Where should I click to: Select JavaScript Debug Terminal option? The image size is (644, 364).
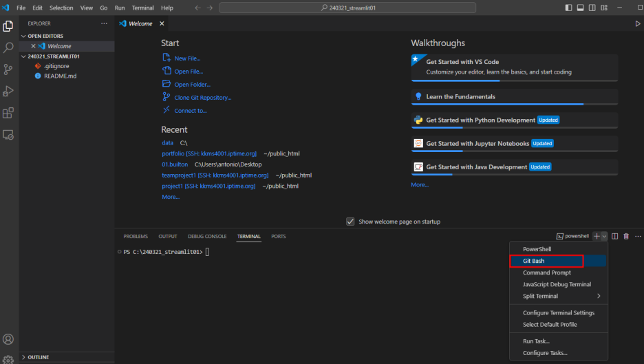pyautogui.click(x=559, y=284)
